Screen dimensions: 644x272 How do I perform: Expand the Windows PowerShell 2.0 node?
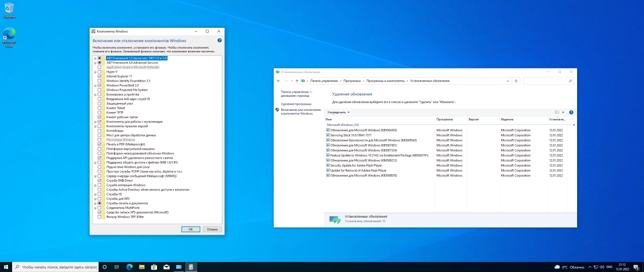95,85
